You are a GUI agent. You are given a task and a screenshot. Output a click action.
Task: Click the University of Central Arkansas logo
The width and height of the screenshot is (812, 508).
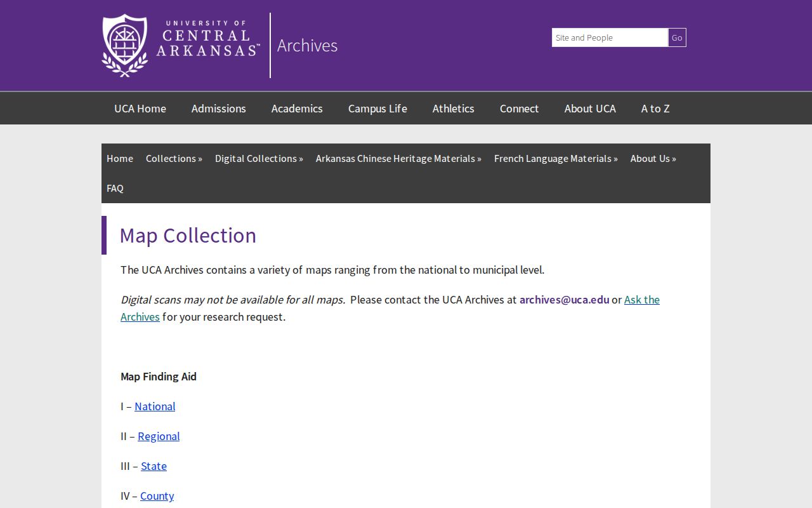[181, 45]
